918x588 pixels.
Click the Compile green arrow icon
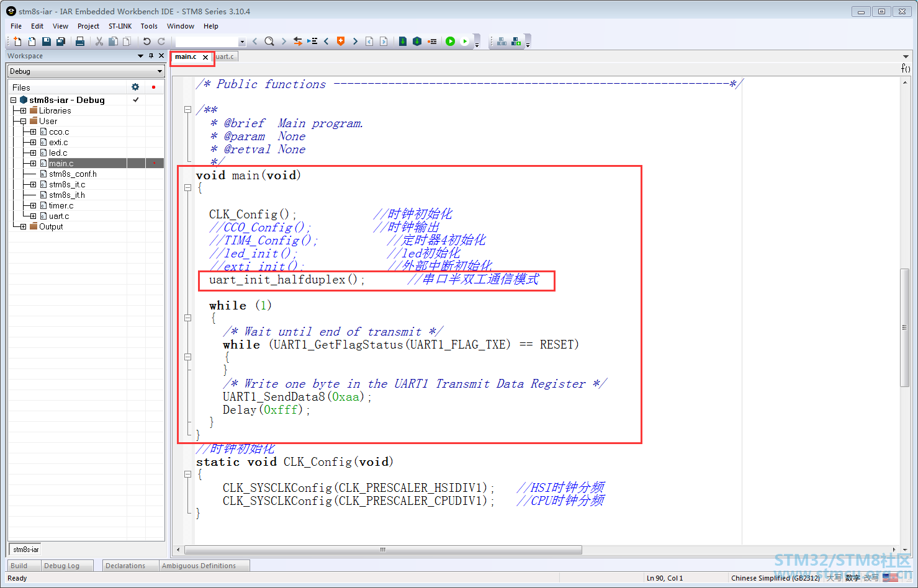click(x=403, y=42)
